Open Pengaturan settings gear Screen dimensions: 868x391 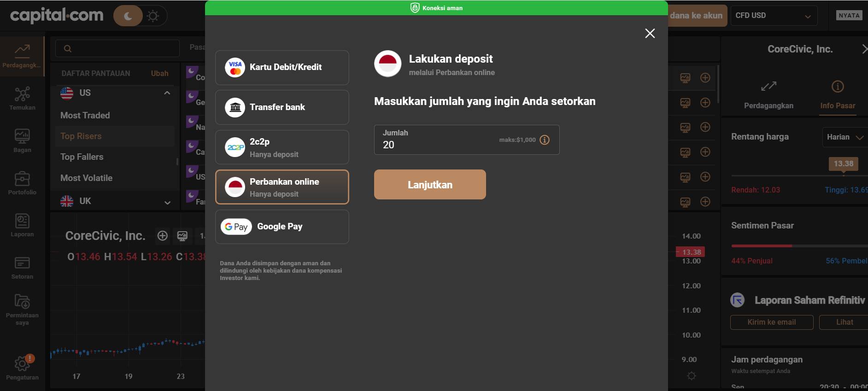click(22, 368)
